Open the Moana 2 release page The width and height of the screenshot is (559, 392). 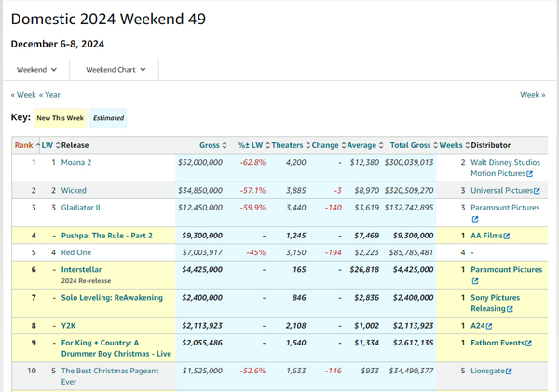[76, 163]
